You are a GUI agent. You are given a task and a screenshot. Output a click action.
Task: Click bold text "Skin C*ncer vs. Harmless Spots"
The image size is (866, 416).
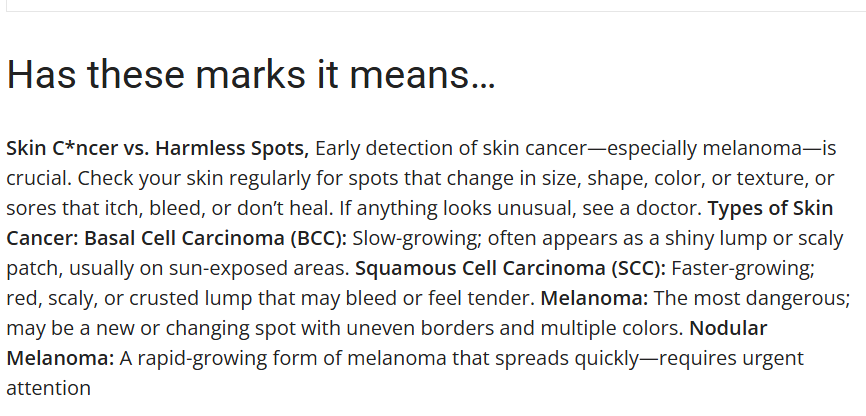155,149
